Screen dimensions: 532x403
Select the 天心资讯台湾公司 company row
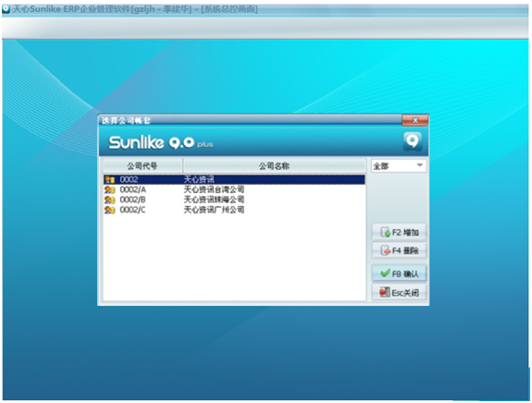coord(234,189)
